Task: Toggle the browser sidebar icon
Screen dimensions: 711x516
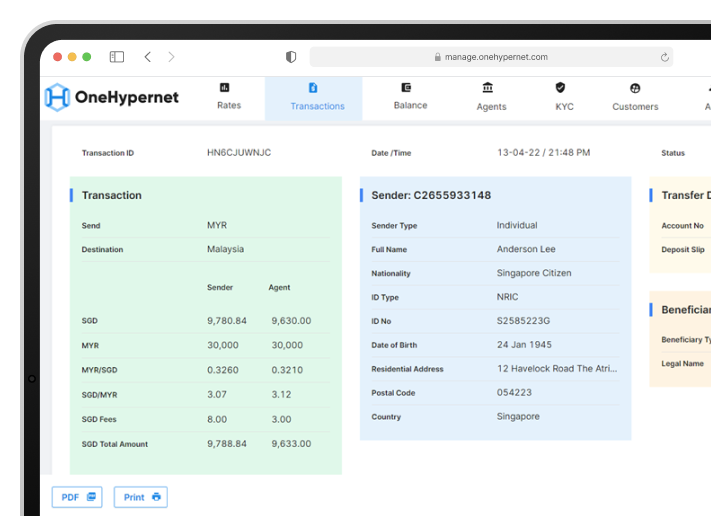Action: (x=117, y=57)
